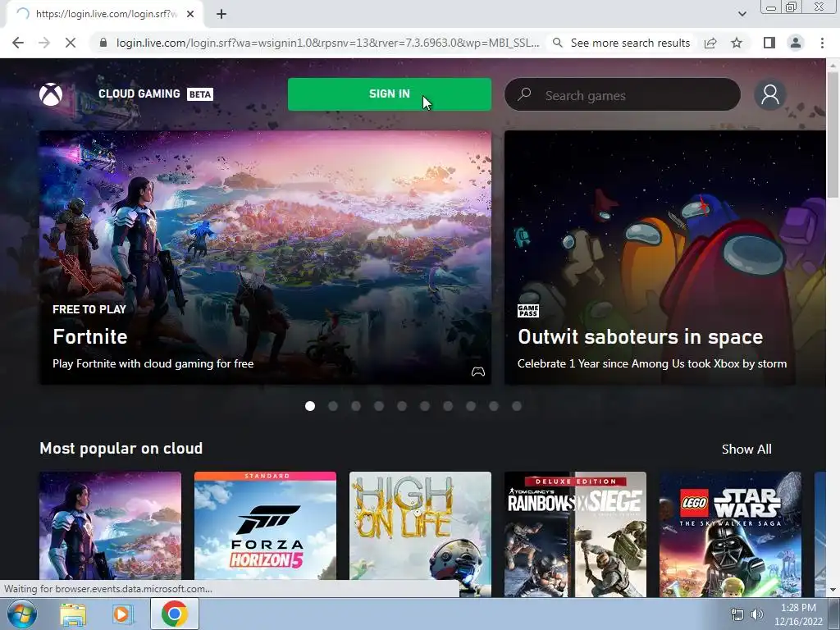Viewport: 840px width, 630px height.
Task: Click the padlock site info icon
Action: click(103, 43)
